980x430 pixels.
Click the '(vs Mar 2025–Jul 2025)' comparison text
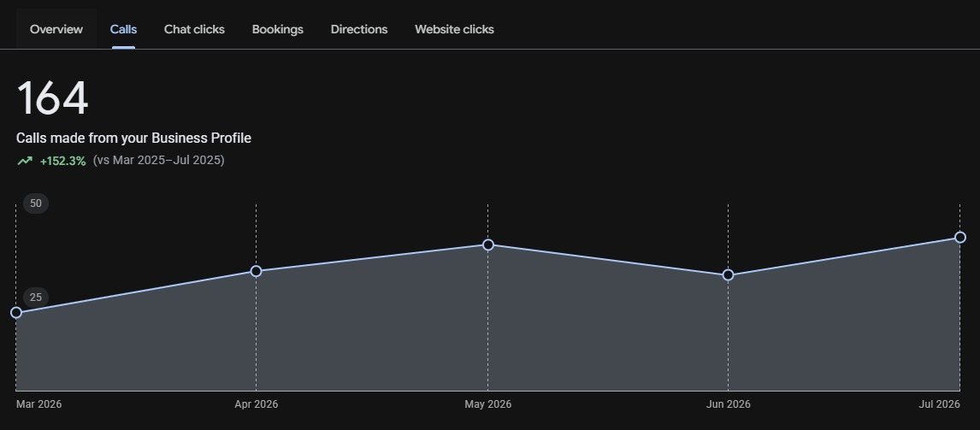[x=159, y=160]
